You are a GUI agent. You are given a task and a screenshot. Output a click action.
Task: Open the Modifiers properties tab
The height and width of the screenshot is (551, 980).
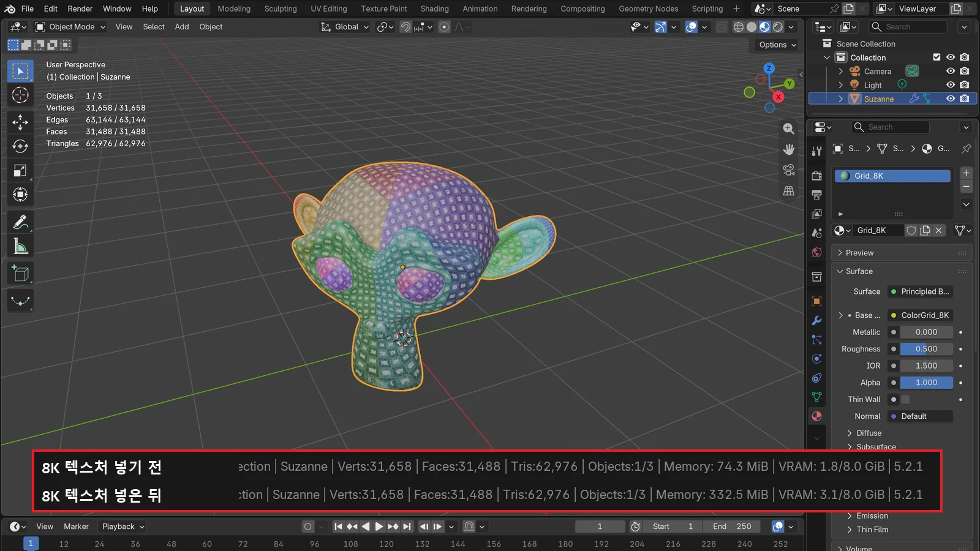pyautogui.click(x=816, y=320)
